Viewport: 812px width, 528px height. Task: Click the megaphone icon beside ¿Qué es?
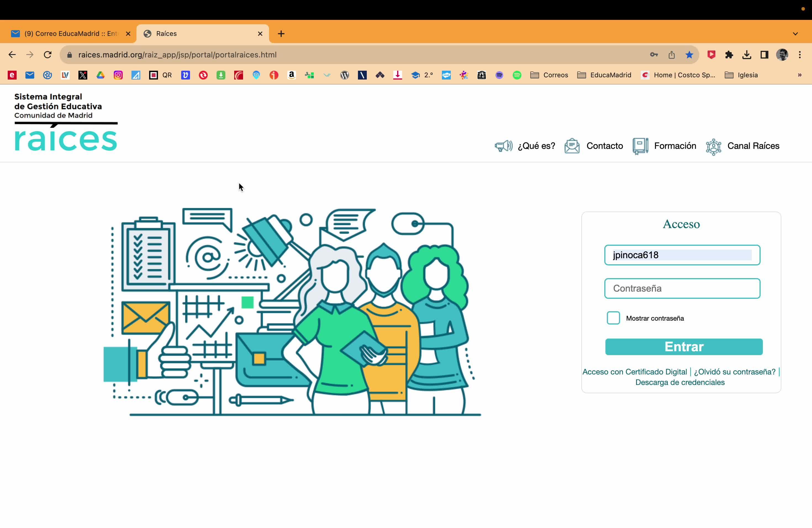click(x=503, y=146)
